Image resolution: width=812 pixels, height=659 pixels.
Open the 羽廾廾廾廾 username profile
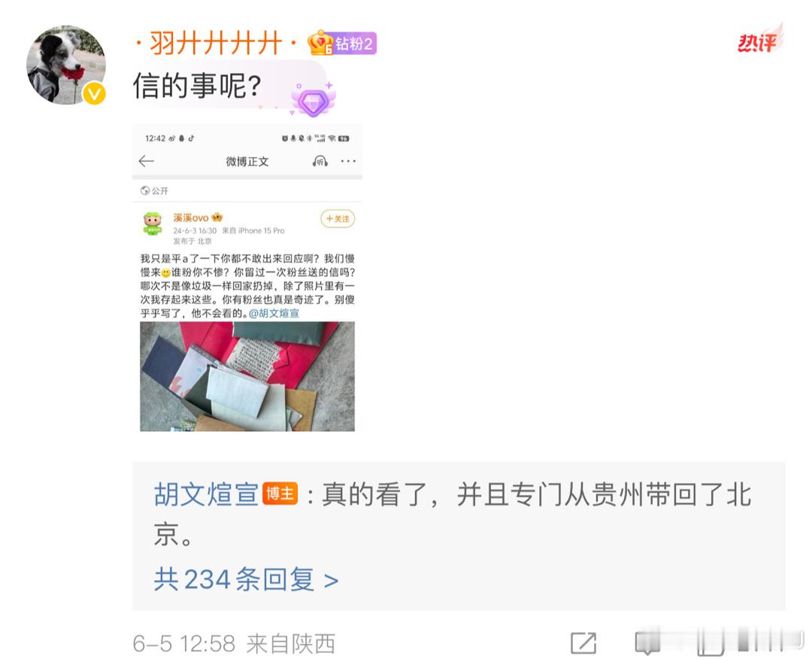(216, 43)
